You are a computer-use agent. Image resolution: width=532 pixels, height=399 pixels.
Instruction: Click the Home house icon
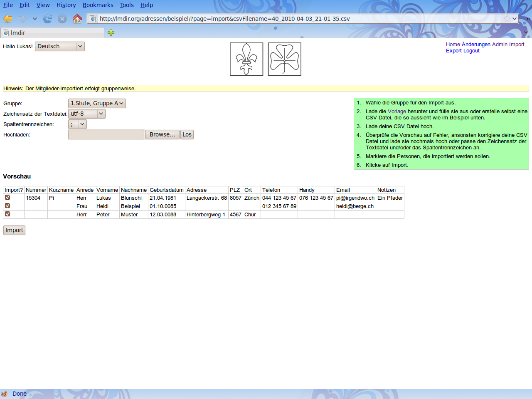(x=77, y=19)
